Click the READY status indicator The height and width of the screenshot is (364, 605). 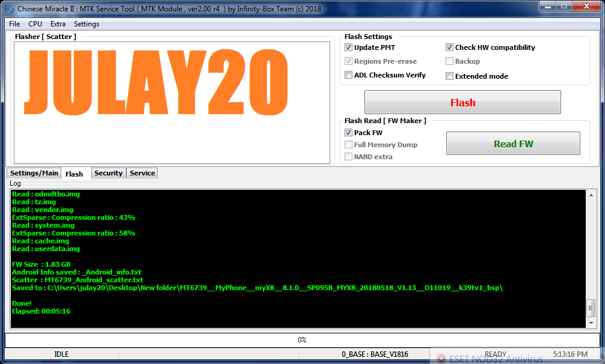[496, 354]
